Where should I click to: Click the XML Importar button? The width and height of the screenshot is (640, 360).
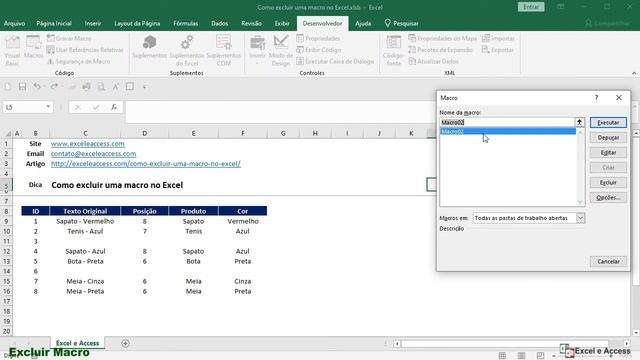click(x=498, y=38)
